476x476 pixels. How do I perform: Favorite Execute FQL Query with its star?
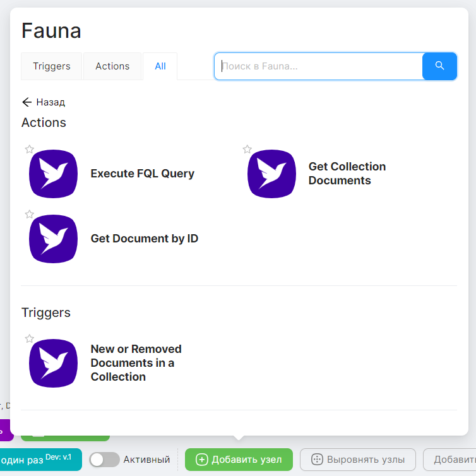click(x=30, y=150)
